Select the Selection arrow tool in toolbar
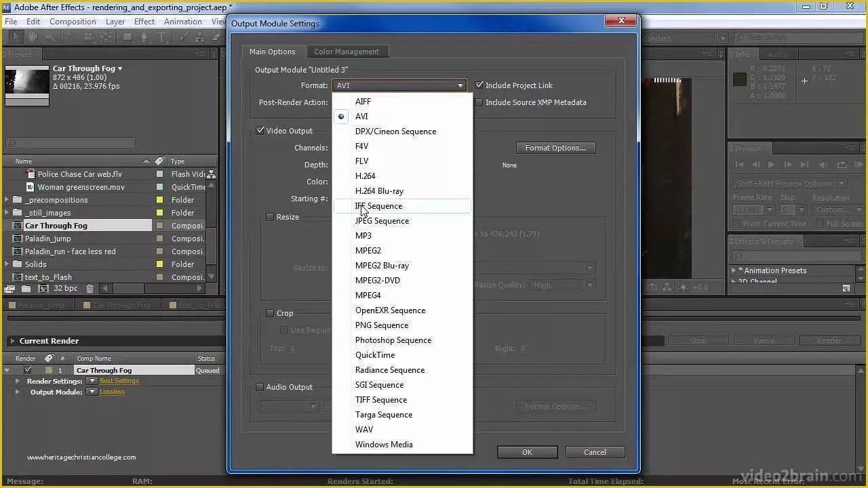868x488 pixels. (x=15, y=38)
